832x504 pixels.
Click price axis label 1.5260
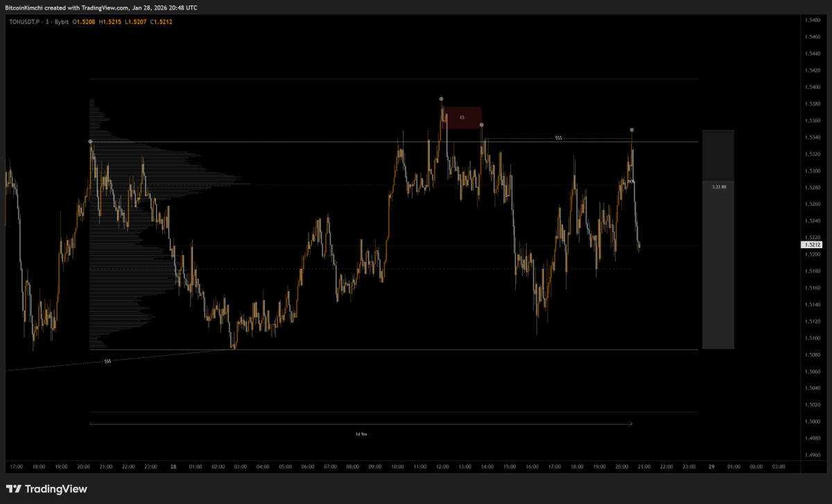pos(813,204)
